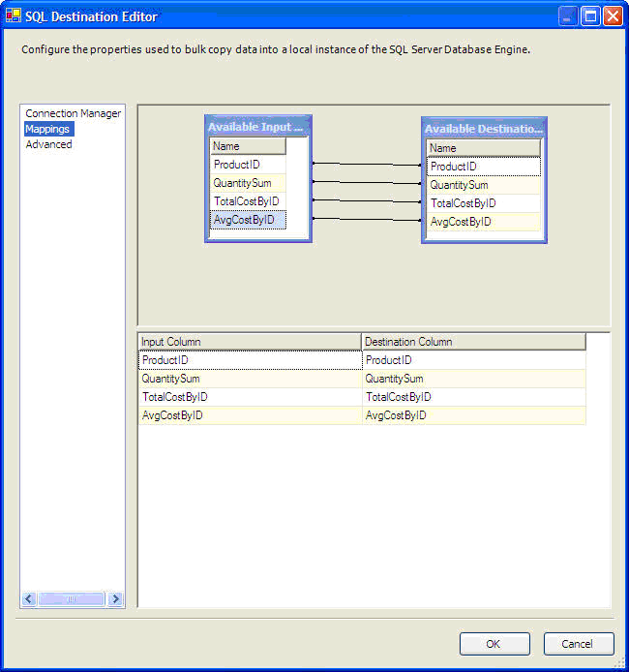Open the Advanced page

pyautogui.click(x=48, y=144)
